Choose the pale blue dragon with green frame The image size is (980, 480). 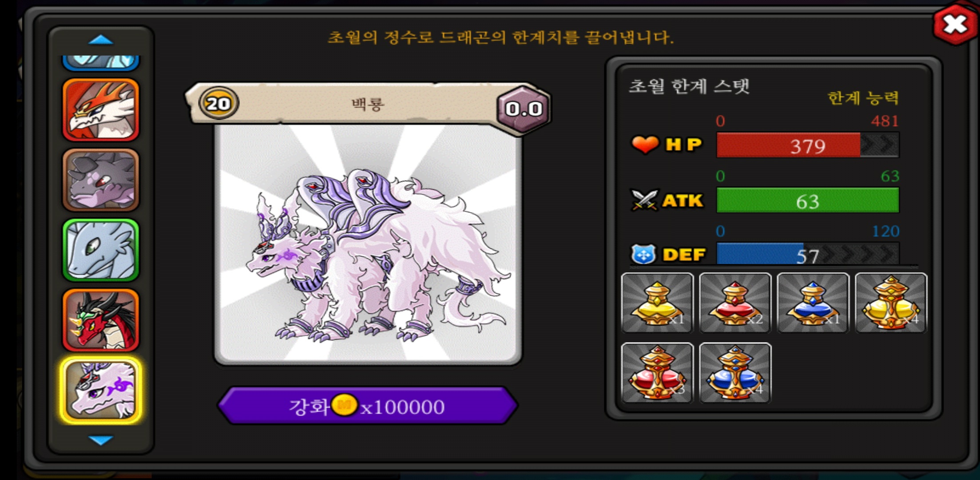point(101,250)
